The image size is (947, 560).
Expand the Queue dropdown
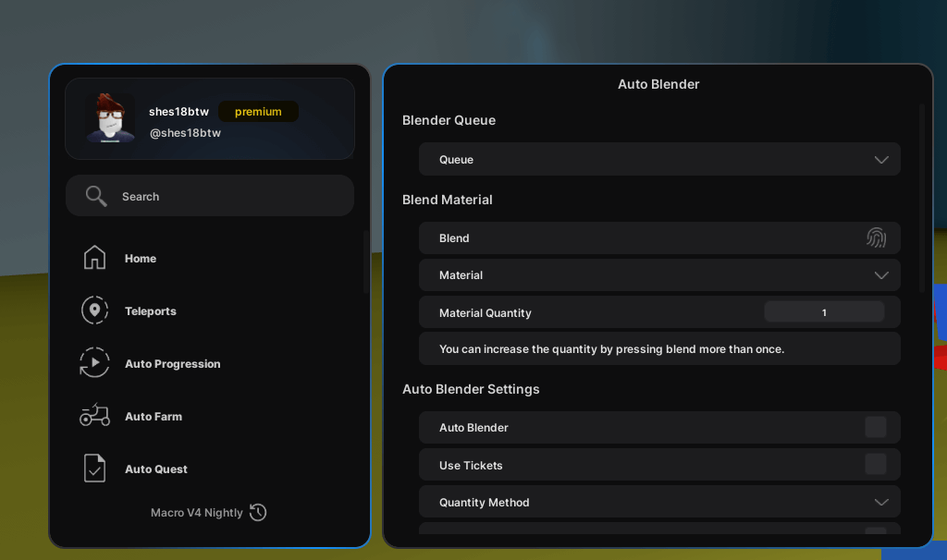point(659,159)
